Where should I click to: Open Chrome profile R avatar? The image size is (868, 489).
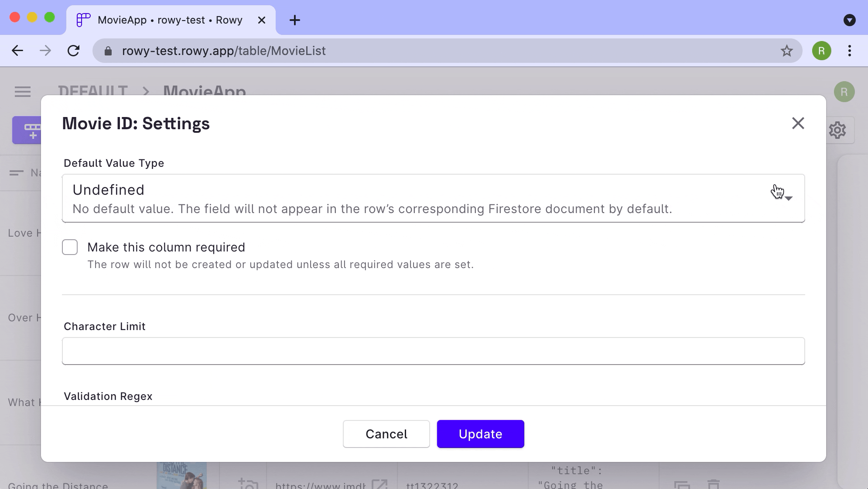coord(821,51)
